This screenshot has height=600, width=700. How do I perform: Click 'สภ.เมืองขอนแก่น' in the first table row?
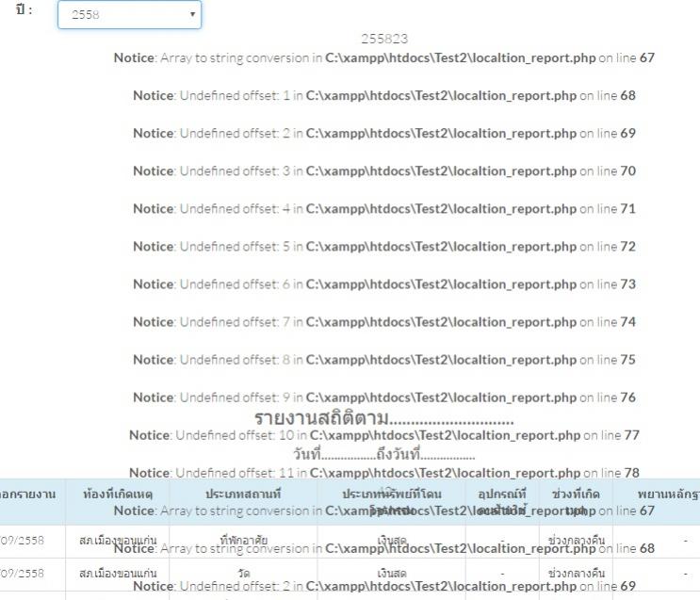[x=118, y=540]
